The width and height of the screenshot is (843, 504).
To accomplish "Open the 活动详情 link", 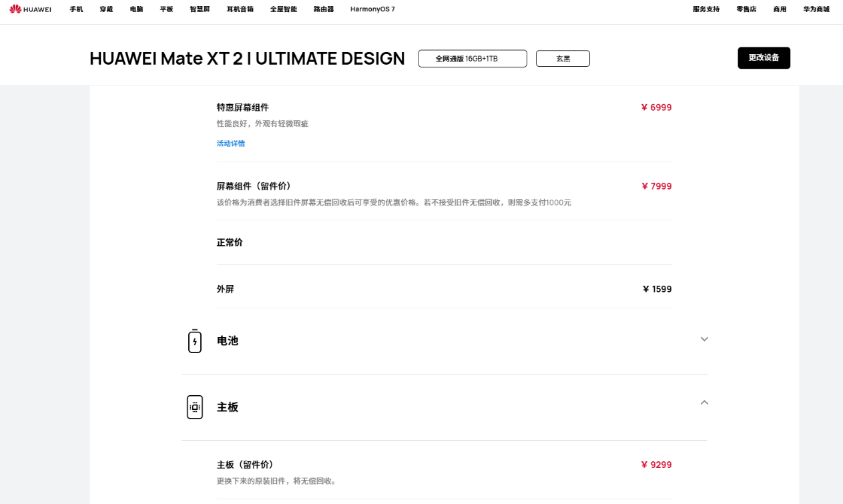I will [x=231, y=144].
